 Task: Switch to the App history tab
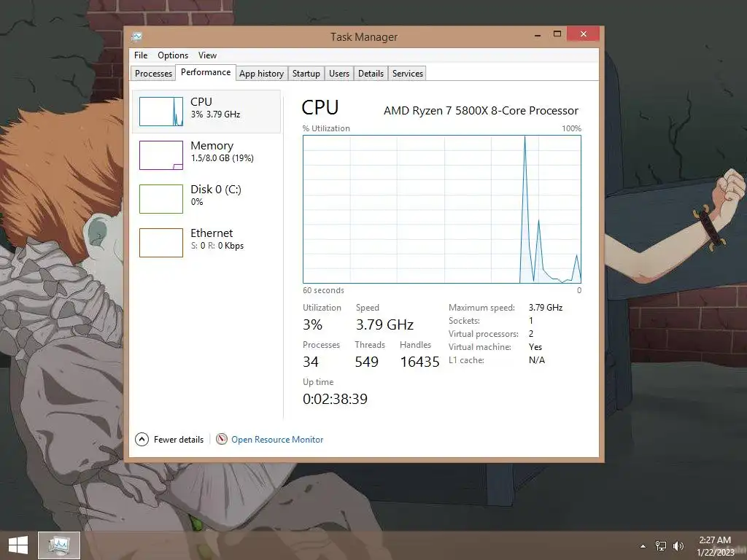point(262,74)
